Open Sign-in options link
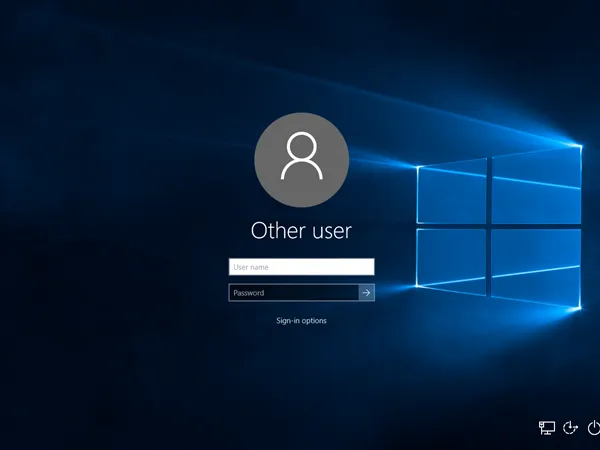This screenshot has height=450, width=600. (x=302, y=321)
